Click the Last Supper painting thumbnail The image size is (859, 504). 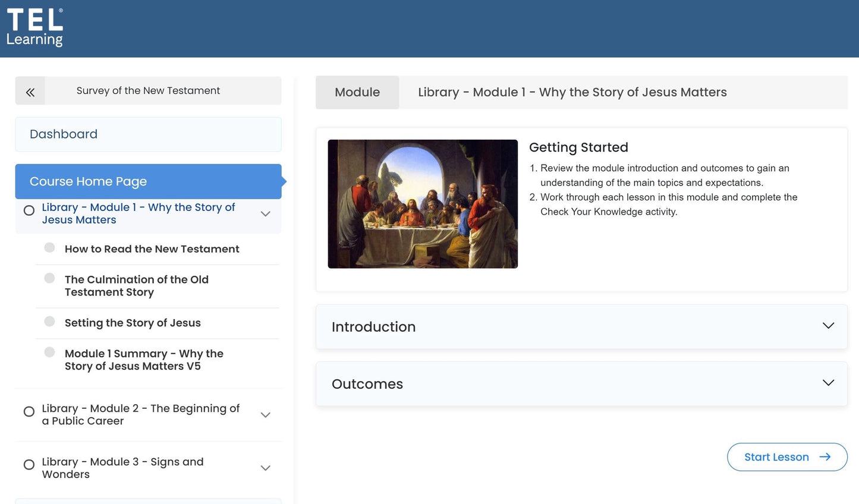pos(422,203)
